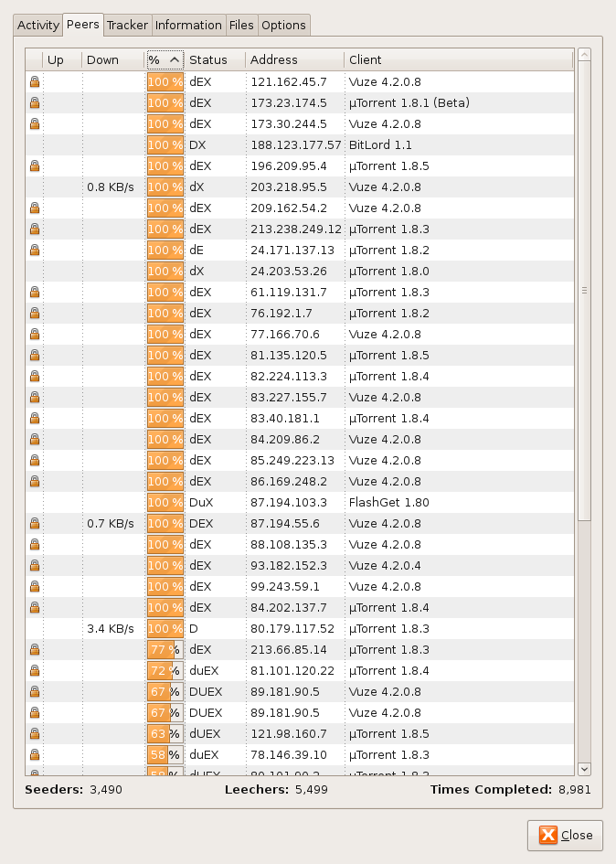The image size is (616, 864).
Task: Sort peers by Down column
Action: tap(113, 59)
